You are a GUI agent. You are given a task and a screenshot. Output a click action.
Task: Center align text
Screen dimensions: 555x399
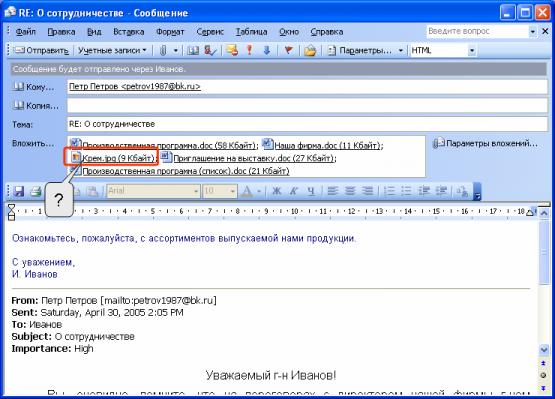[350, 191]
